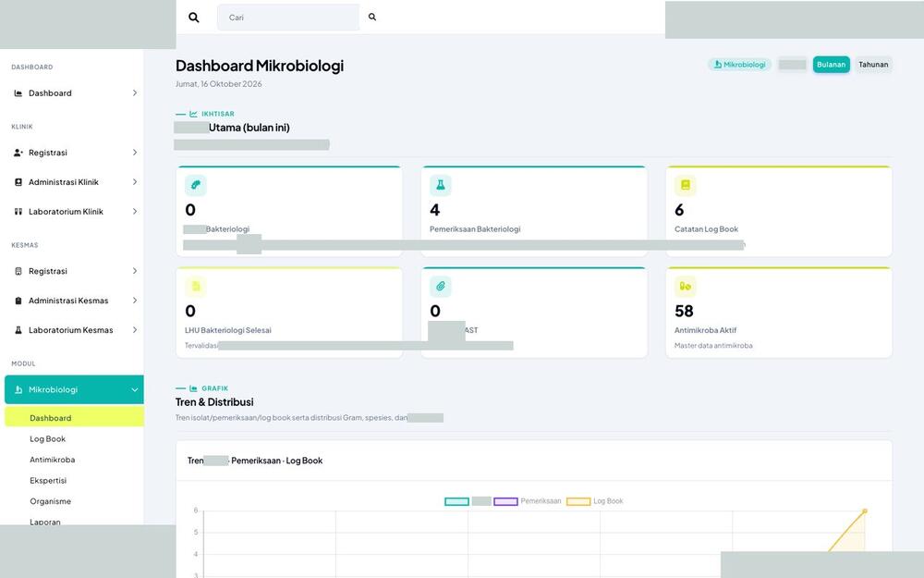The width and height of the screenshot is (924, 578).
Task: Expand the Klinik Registrasi chevron
Action: 135,153
